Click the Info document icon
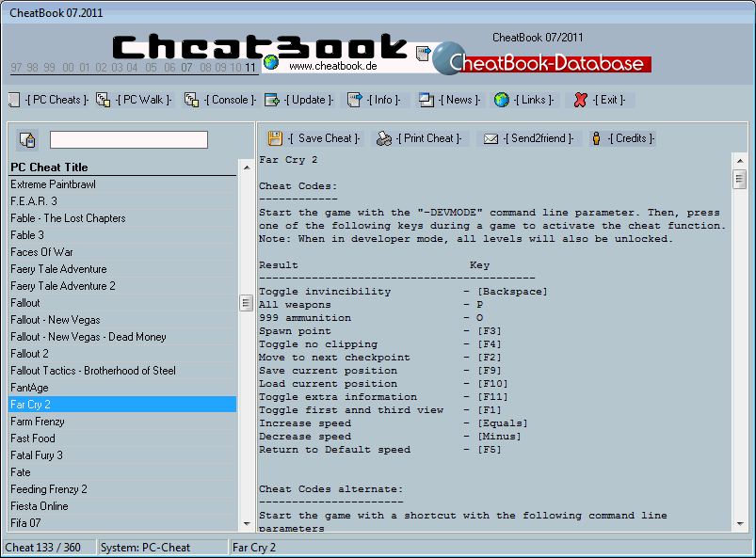This screenshot has height=558, width=756. [x=354, y=101]
